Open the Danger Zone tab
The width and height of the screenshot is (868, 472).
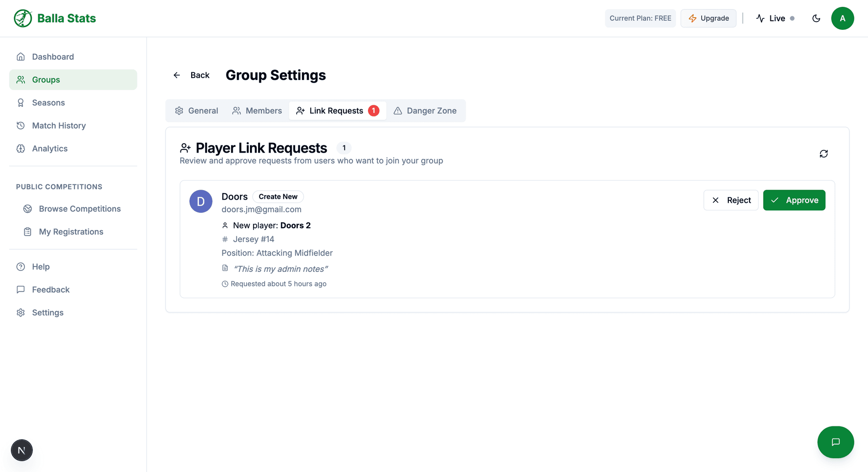(x=425, y=111)
